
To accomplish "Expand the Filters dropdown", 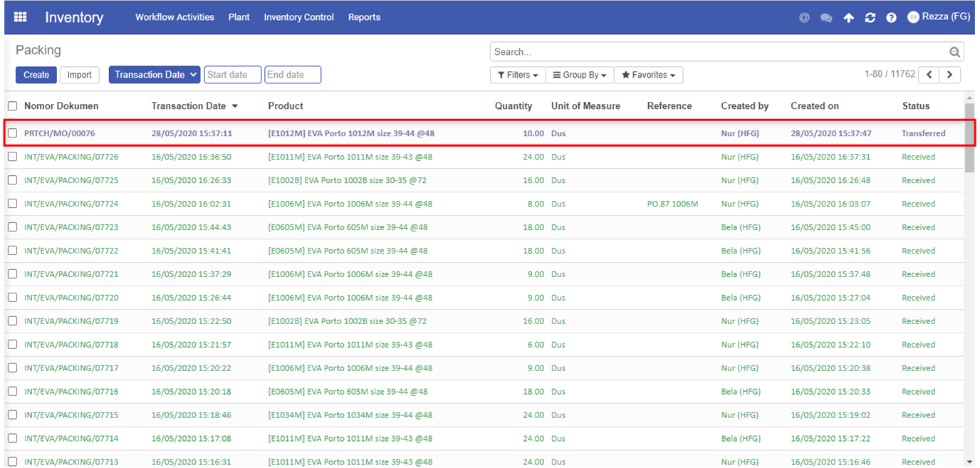I will pyautogui.click(x=518, y=75).
